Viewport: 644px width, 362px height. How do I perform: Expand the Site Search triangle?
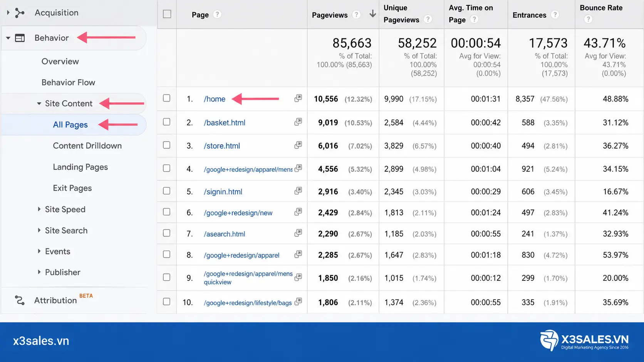tap(39, 230)
